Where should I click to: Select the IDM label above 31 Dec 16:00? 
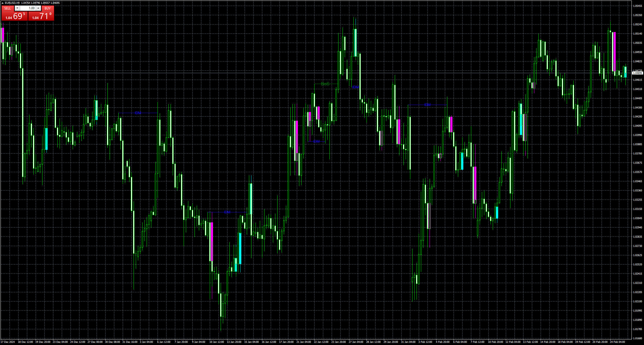[x=138, y=113]
